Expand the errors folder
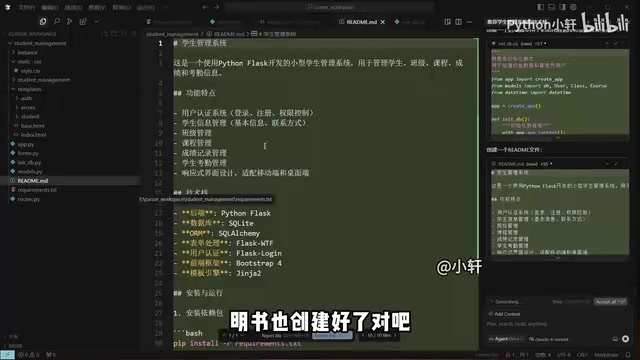The width and height of the screenshot is (640, 360). 28,107
